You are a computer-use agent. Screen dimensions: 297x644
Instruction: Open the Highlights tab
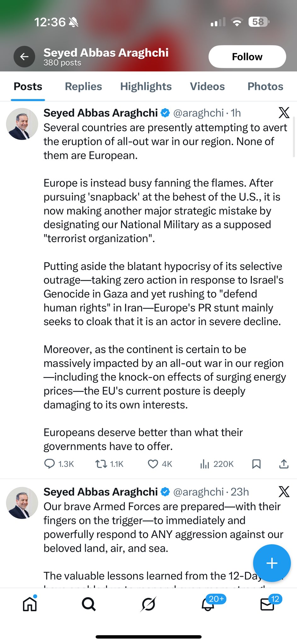tap(146, 86)
